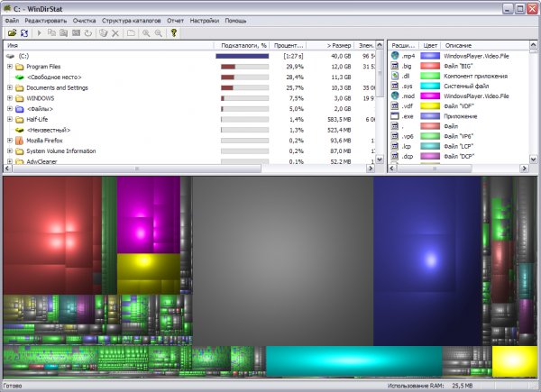Select the System Volume Information row

[x=189, y=151]
